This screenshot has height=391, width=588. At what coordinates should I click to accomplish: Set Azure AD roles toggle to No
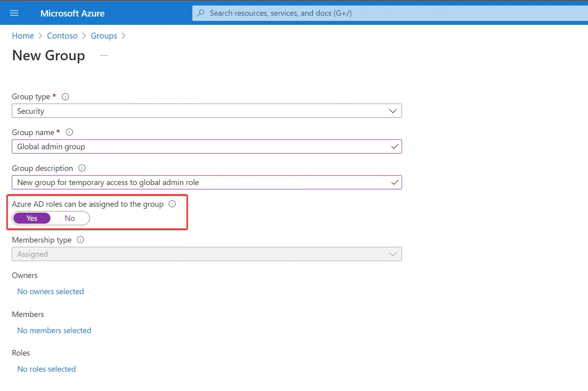70,218
